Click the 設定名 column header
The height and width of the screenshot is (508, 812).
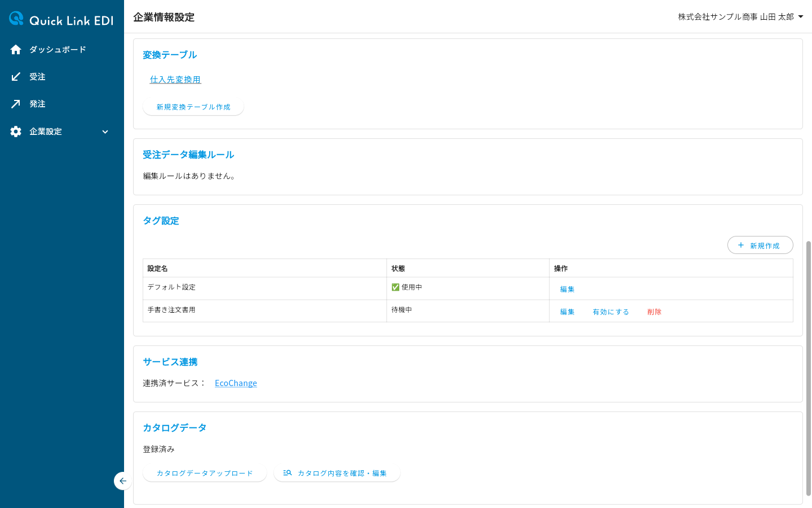point(264,268)
